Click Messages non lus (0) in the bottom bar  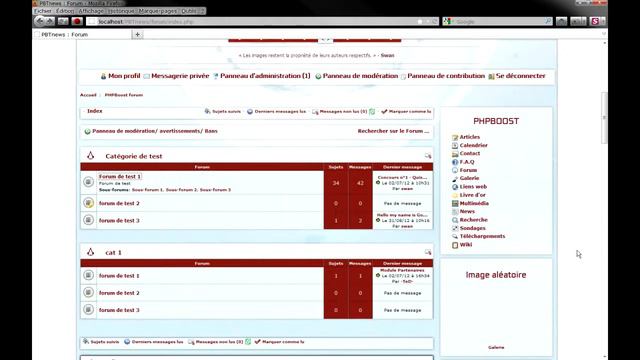(x=219, y=342)
